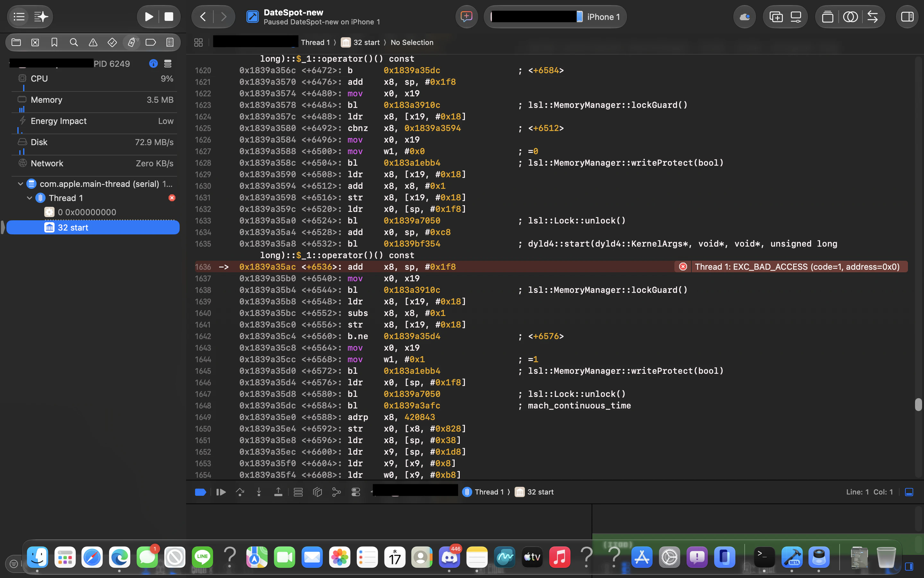
Task: Open the debug gauges info button
Action: pos(153,64)
